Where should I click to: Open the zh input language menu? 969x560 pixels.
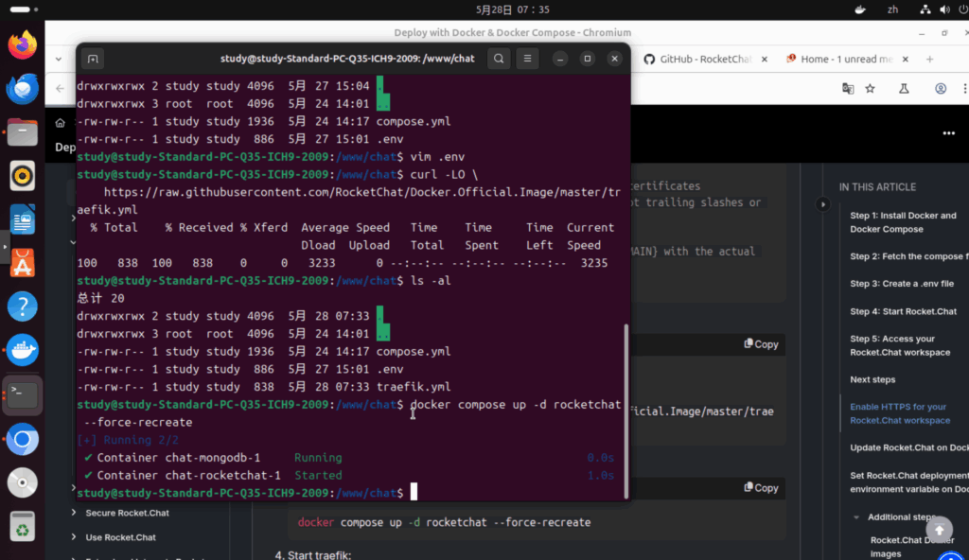point(892,9)
